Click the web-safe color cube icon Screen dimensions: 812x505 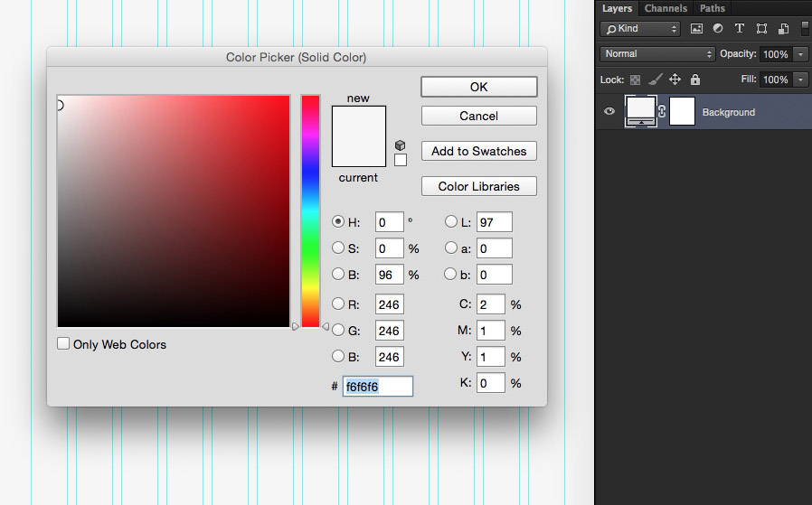(400, 145)
